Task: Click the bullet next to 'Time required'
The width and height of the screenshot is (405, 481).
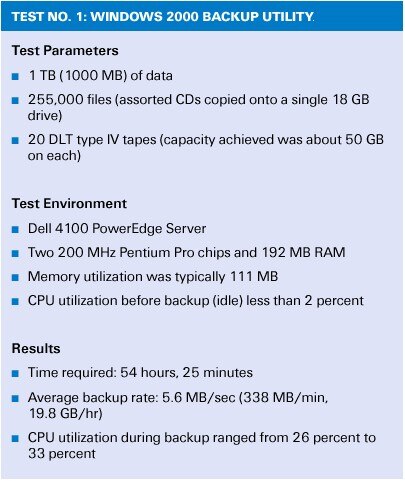Action: point(15,373)
